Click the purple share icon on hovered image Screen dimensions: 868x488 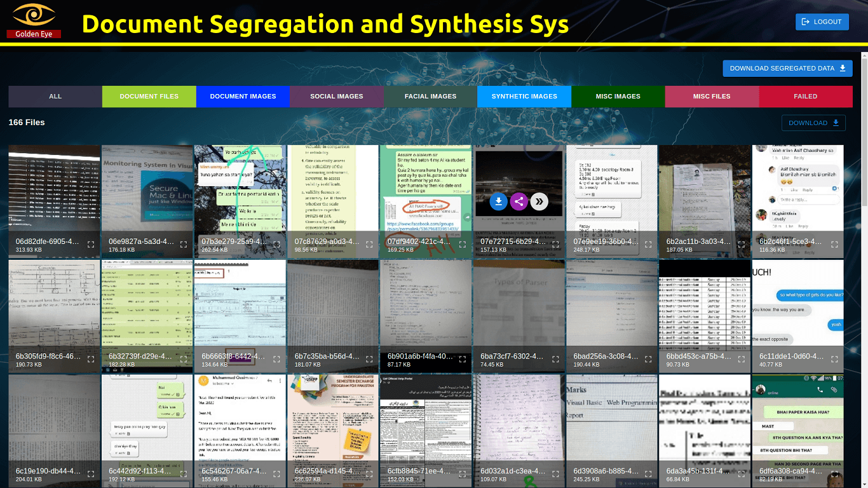[x=519, y=201]
